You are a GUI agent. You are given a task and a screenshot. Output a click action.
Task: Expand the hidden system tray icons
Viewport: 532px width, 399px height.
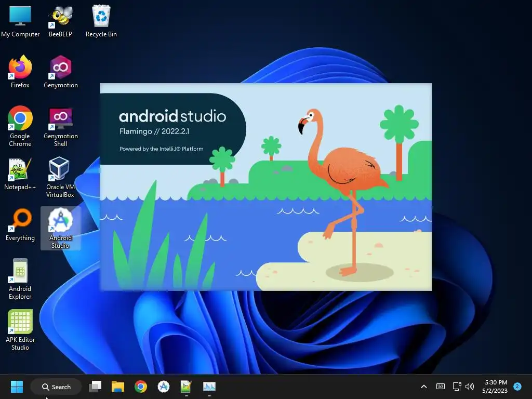pyautogui.click(x=424, y=387)
